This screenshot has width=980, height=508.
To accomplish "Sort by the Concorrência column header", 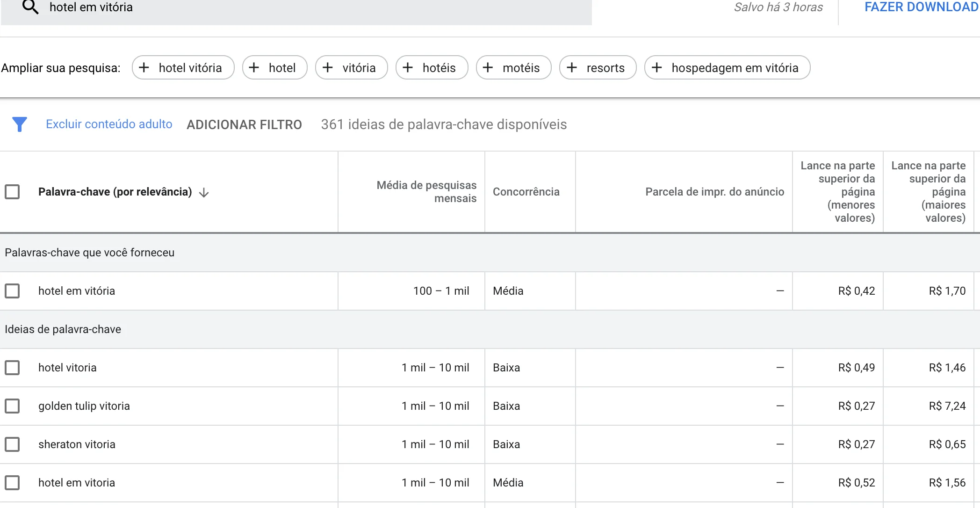I will point(526,192).
